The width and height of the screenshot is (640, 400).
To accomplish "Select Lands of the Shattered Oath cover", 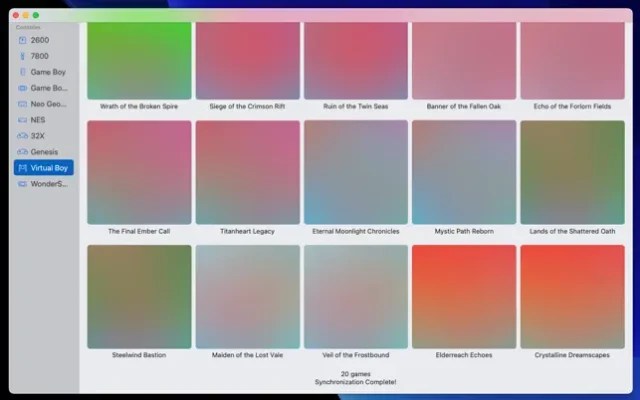I will pos(573,172).
